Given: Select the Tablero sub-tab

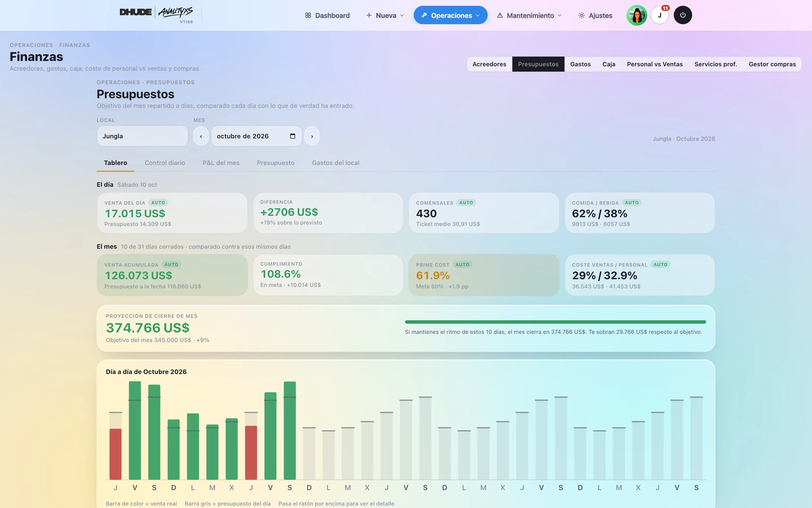Looking at the screenshot, I should pyautogui.click(x=116, y=163).
